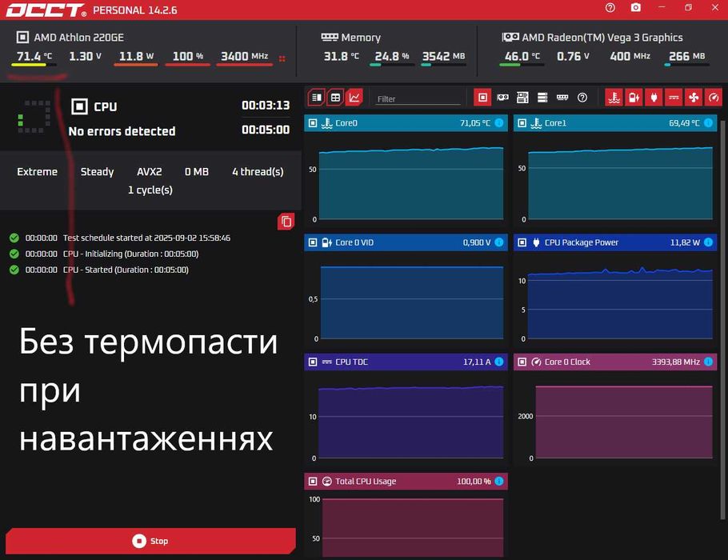Select the CPU 1.30 V reading
This screenshot has width=728, height=560.
pyautogui.click(x=85, y=56)
